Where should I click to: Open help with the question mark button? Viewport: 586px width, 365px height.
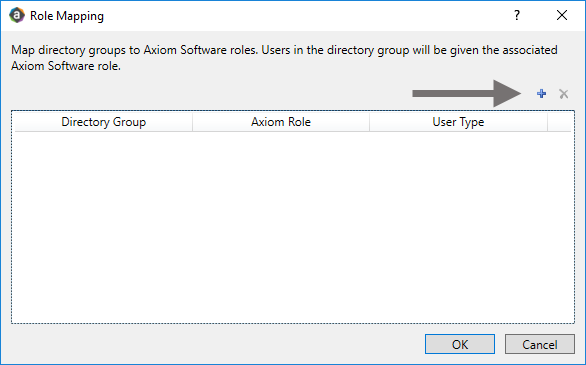pos(517,15)
